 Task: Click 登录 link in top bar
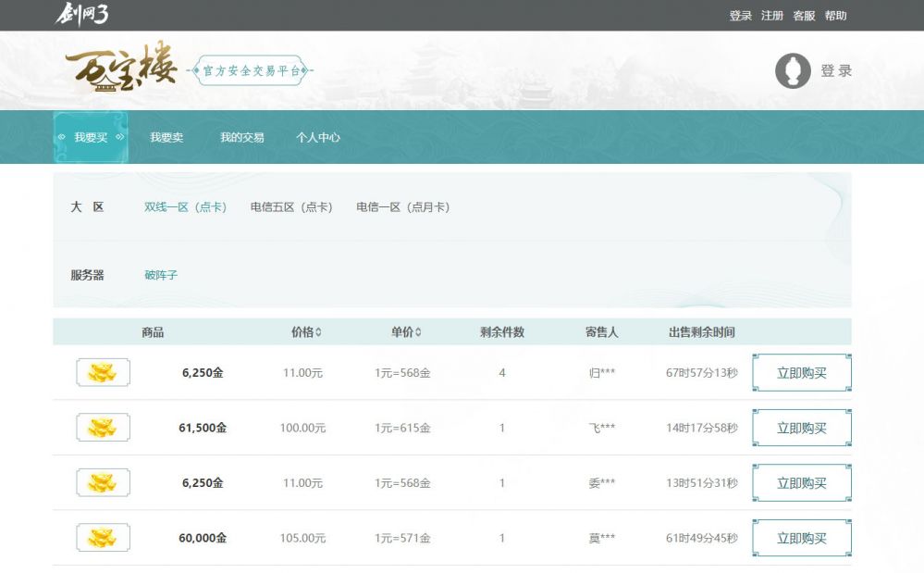pyautogui.click(x=741, y=16)
